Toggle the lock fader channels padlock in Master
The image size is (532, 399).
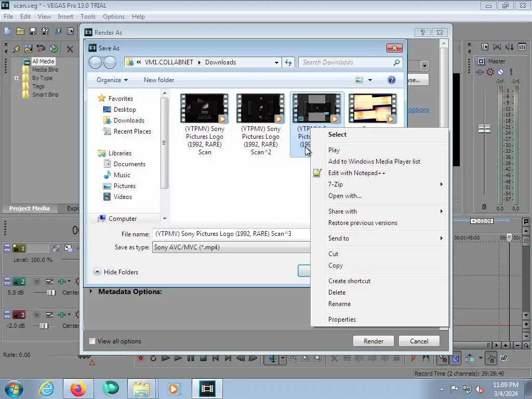coord(484,207)
